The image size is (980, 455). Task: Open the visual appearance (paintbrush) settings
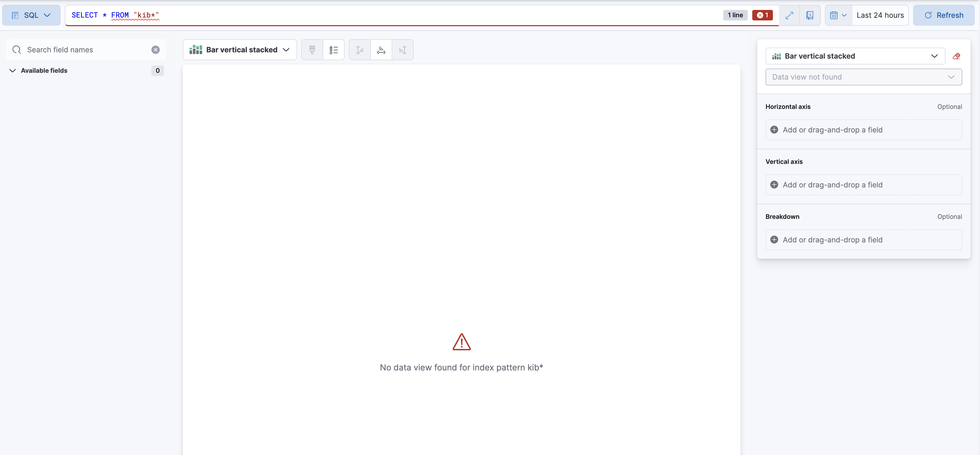312,49
